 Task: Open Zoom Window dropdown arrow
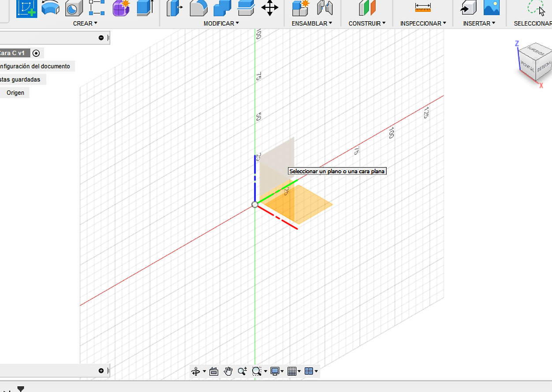point(265,372)
